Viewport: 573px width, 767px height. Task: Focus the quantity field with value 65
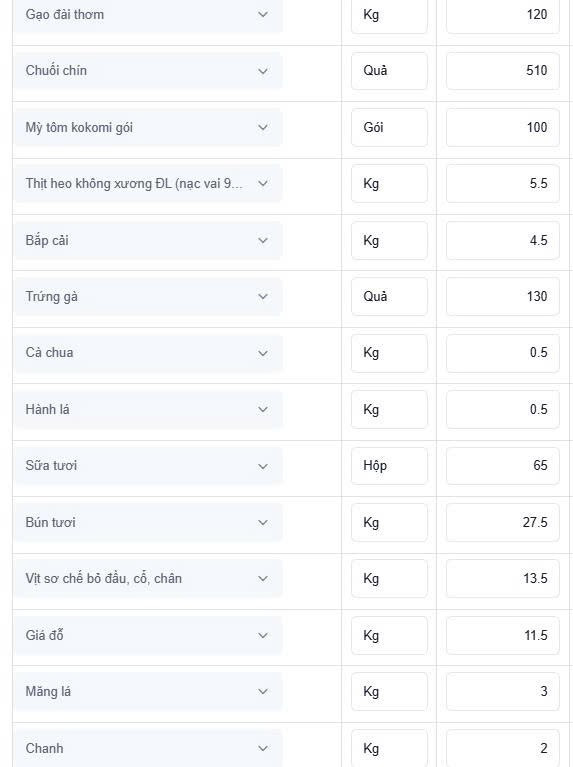503,466
